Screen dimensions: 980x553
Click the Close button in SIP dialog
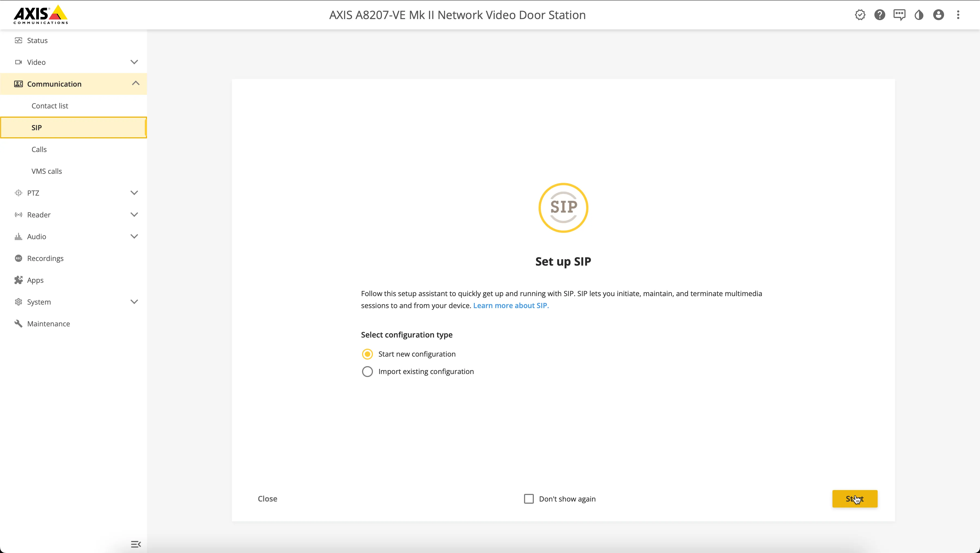coord(267,499)
